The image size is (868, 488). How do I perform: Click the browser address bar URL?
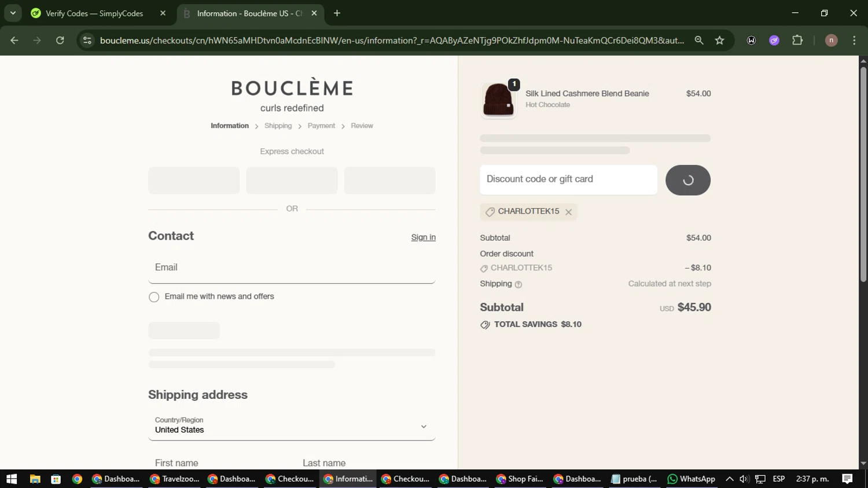392,41
